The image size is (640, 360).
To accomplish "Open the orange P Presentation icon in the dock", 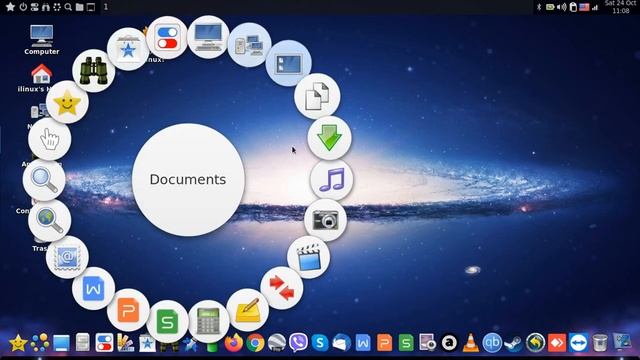I will [x=384, y=343].
